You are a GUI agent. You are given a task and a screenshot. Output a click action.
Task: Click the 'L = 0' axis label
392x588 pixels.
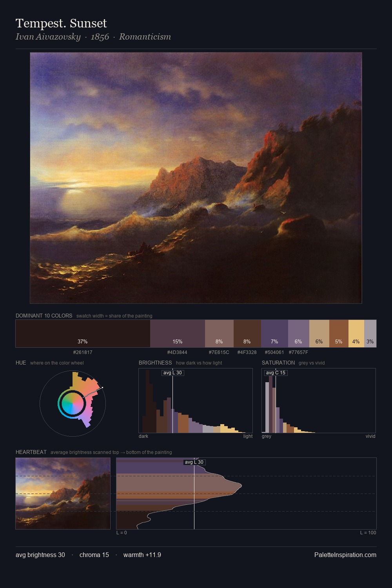pos(122,533)
